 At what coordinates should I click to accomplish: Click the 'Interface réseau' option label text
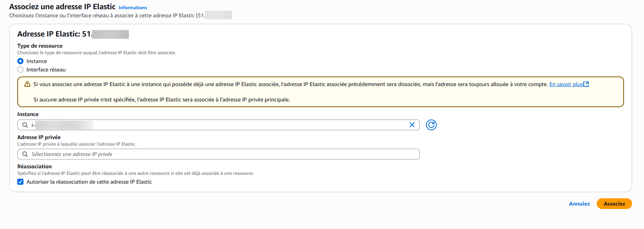coord(46,70)
